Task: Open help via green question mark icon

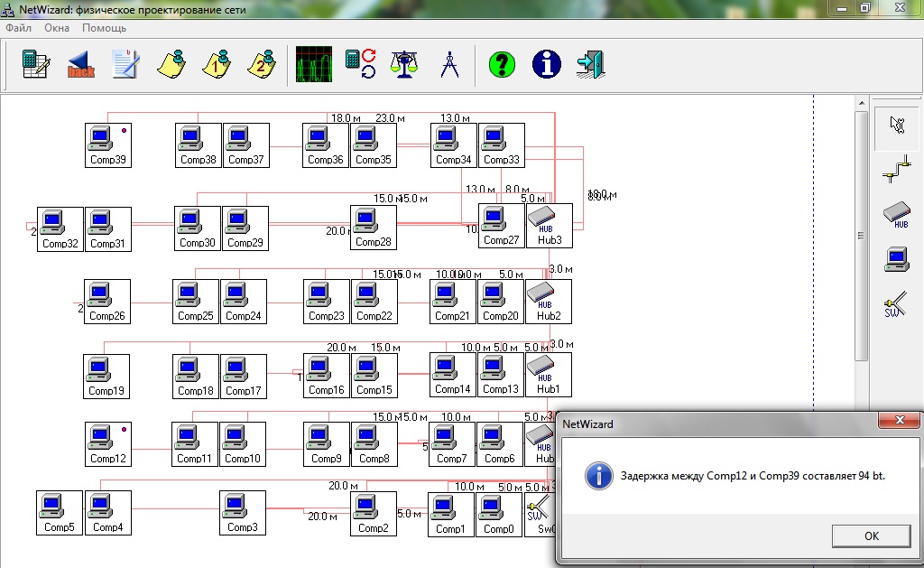Action: (x=502, y=64)
